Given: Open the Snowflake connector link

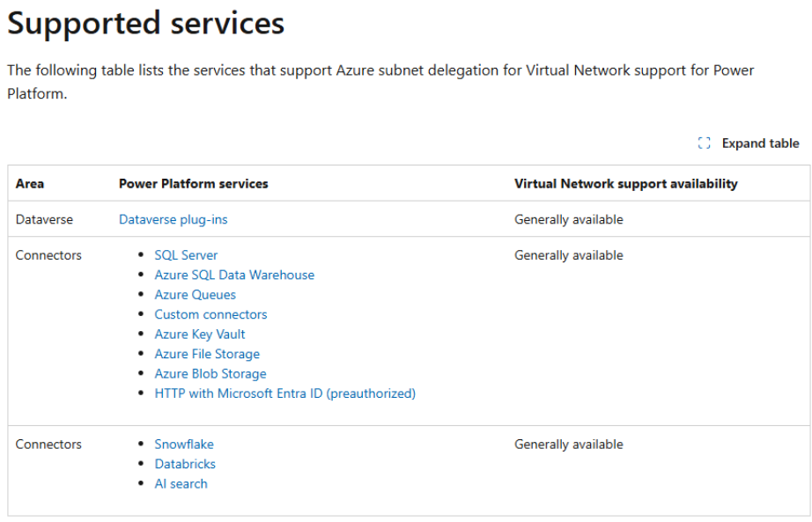Looking at the screenshot, I should coord(184,445).
